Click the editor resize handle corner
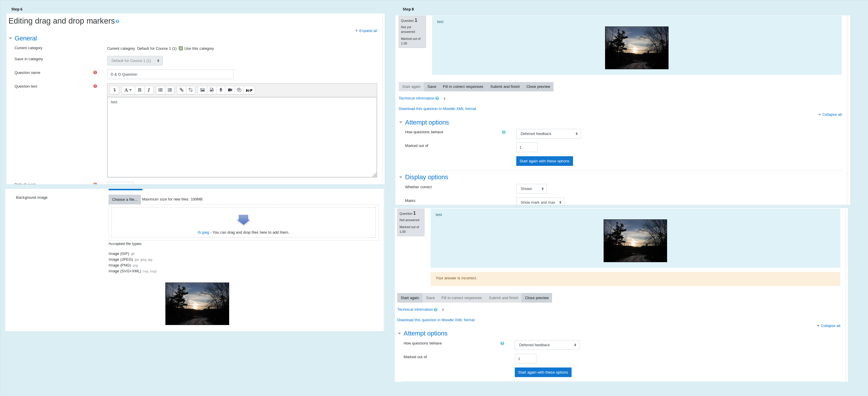 [374, 175]
